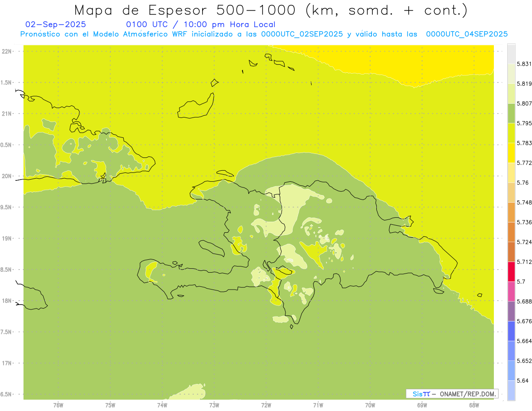Viewport: 532px width, 411px height.
Task: Click the colorbar value 5.664
Action: pyautogui.click(x=524, y=341)
